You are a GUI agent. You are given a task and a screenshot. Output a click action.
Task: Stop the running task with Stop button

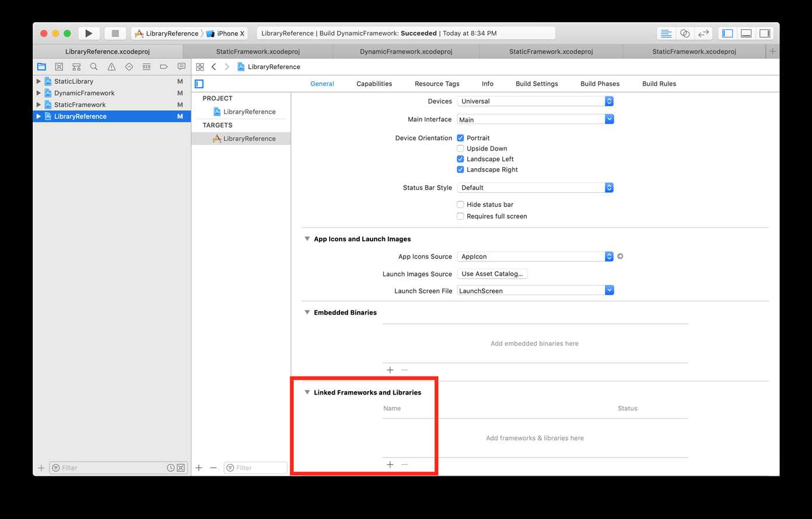click(x=115, y=33)
